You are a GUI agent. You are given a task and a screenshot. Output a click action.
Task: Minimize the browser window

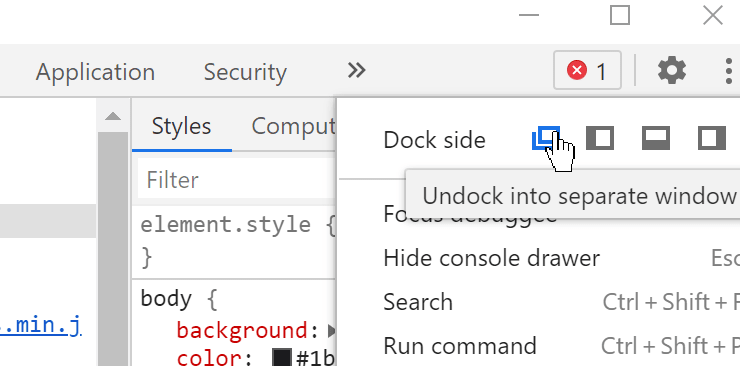[x=529, y=15]
